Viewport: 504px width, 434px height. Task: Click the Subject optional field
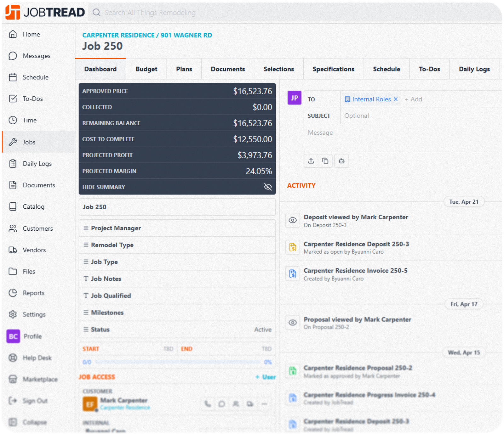coord(421,116)
